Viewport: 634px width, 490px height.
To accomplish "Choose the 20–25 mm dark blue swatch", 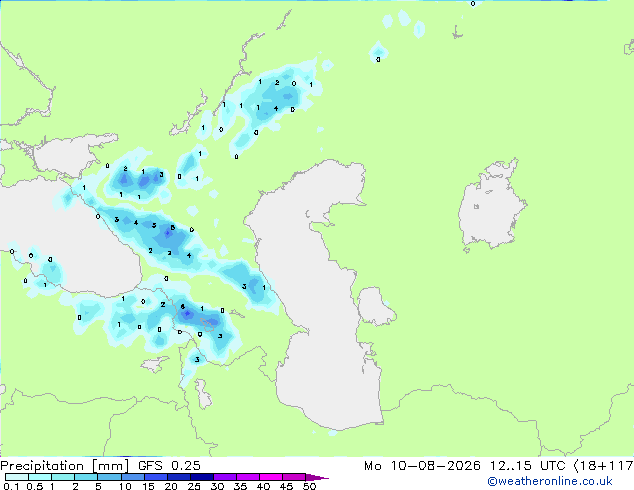I will [178, 477].
